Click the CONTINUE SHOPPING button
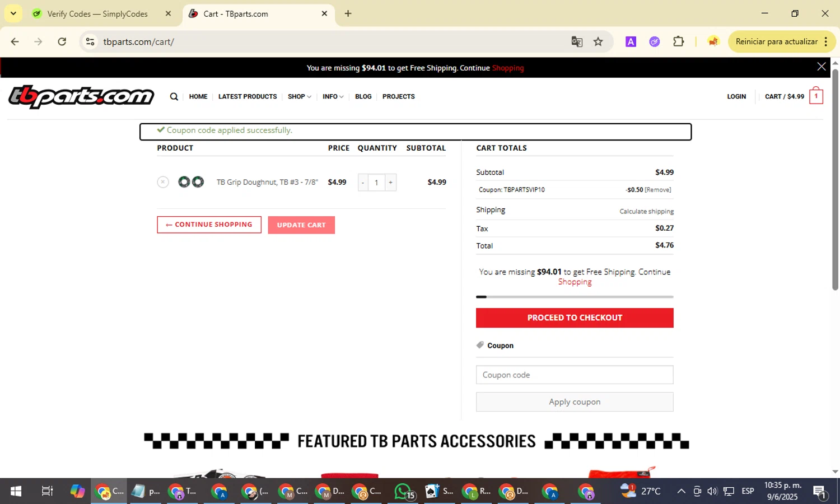The height and width of the screenshot is (504, 840). (209, 225)
